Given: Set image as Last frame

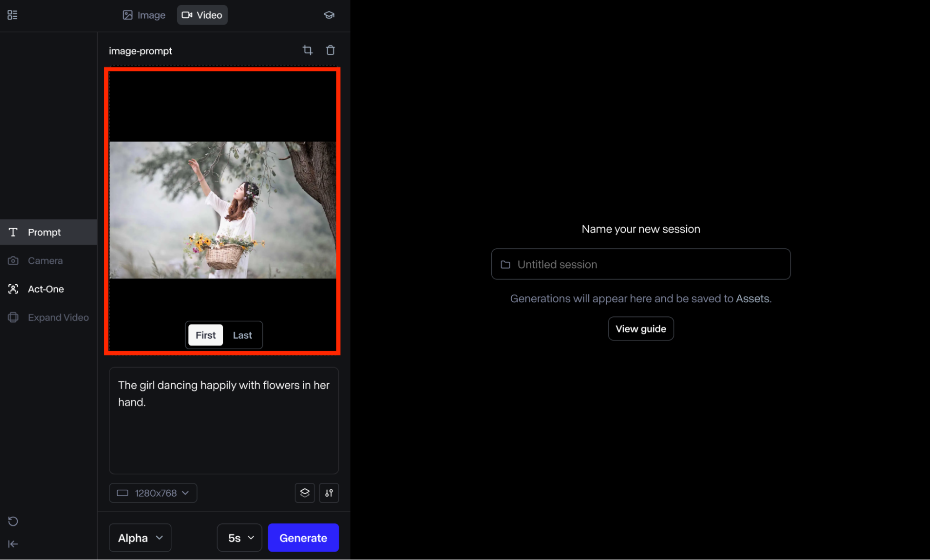Looking at the screenshot, I should click(242, 335).
